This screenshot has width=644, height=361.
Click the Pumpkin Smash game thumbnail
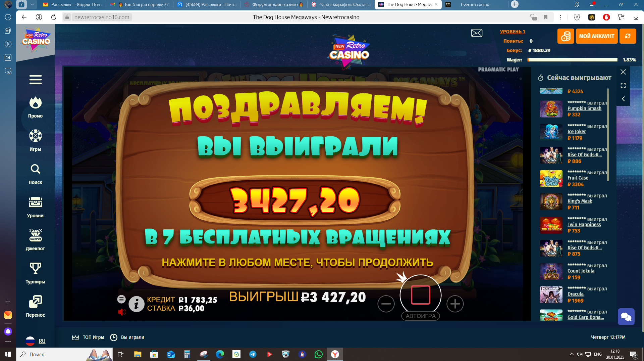(x=551, y=109)
